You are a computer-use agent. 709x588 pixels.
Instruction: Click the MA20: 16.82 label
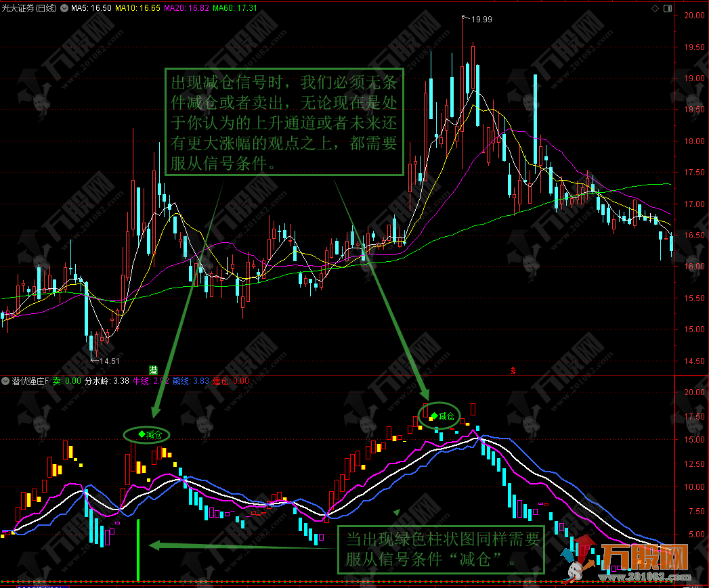(186, 8)
